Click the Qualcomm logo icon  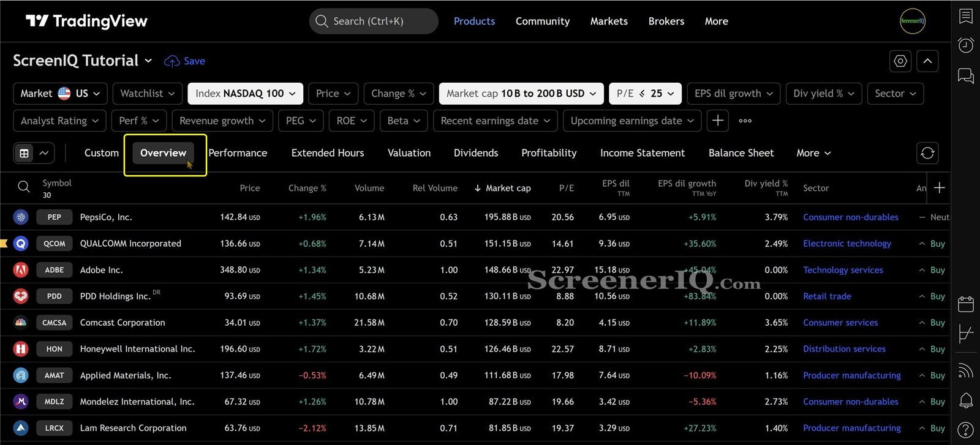(x=21, y=244)
